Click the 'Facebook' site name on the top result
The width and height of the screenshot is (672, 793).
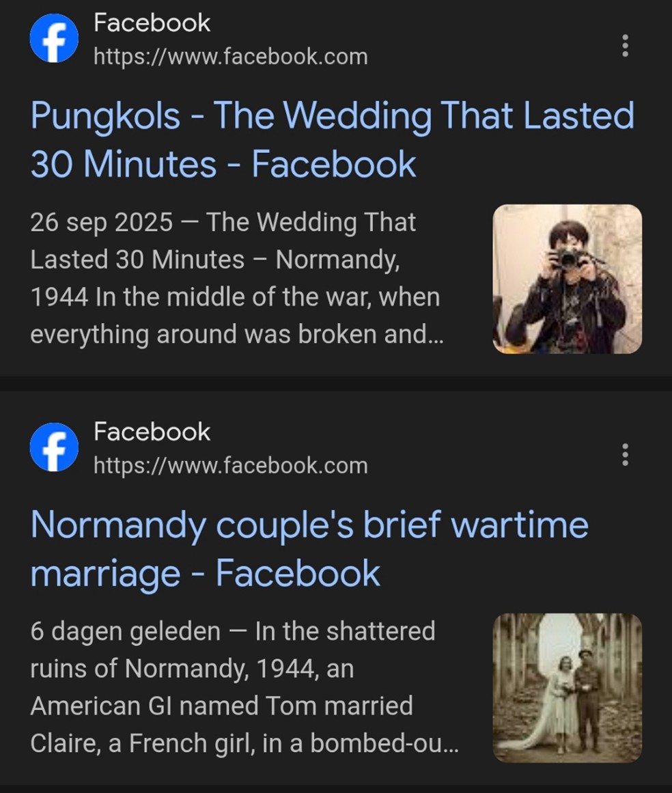(x=151, y=23)
